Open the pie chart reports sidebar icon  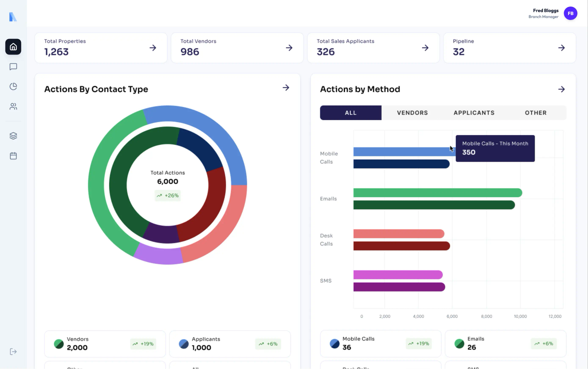[13, 86]
